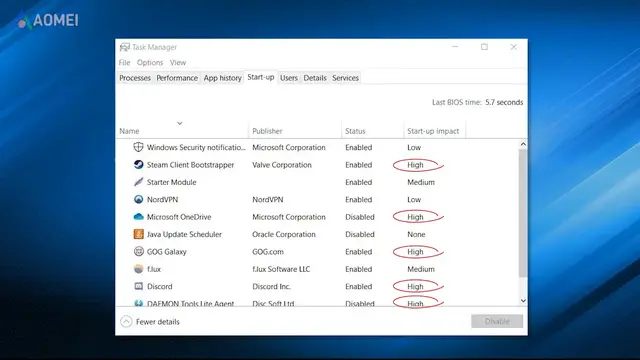Click the High impact value for Discord
Screen dimensions: 640x360
pos(415,287)
